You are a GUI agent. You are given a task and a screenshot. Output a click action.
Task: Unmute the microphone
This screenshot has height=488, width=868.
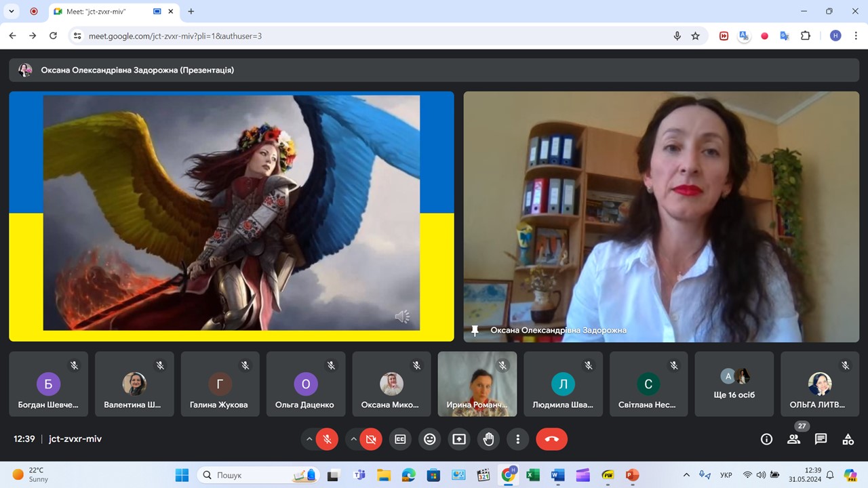click(327, 439)
